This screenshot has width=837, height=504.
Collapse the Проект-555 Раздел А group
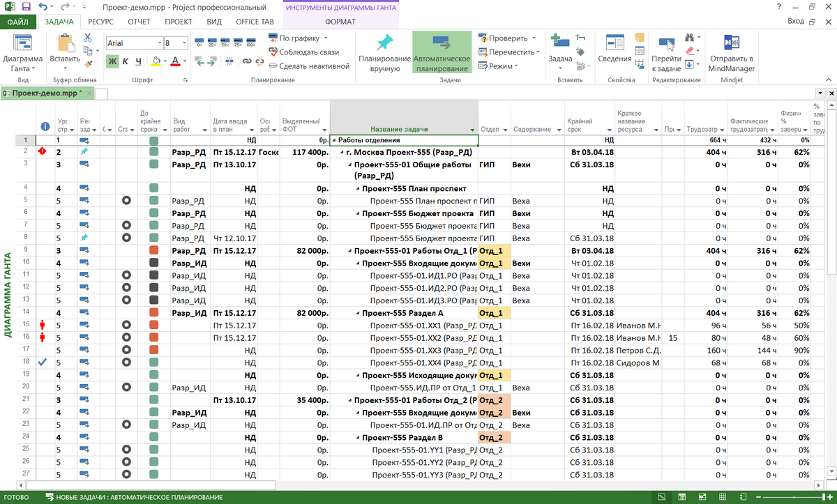click(x=358, y=313)
